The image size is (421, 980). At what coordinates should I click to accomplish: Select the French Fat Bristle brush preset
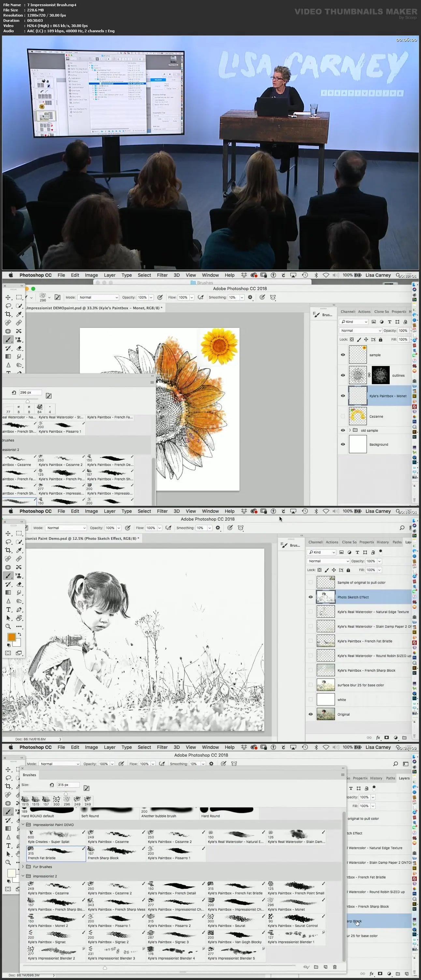[x=56, y=854]
